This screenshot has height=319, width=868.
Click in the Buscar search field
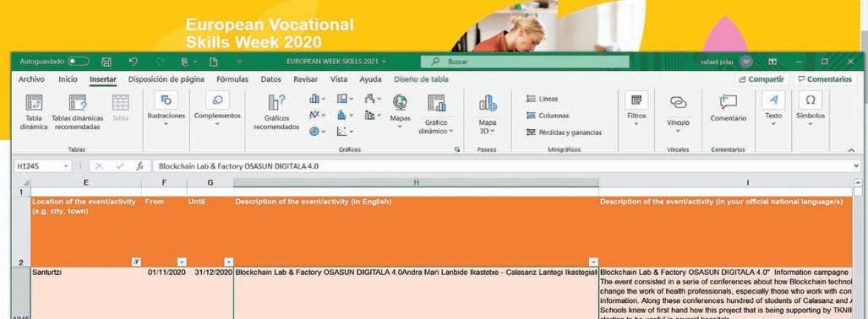pyautogui.click(x=525, y=62)
